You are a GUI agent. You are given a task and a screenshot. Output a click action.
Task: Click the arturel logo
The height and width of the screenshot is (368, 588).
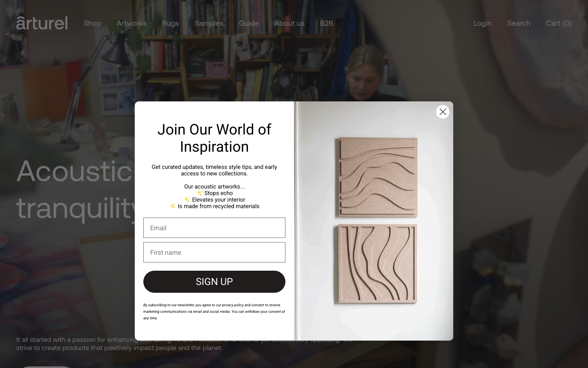(42, 23)
